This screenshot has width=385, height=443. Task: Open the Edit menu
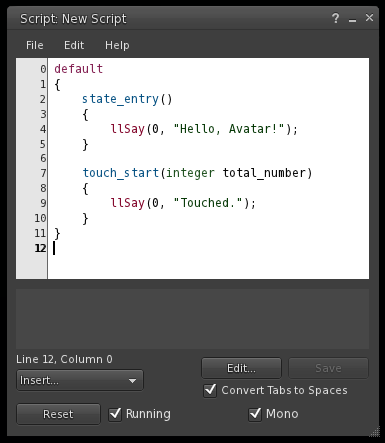pyautogui.click(x=74, y=45)
